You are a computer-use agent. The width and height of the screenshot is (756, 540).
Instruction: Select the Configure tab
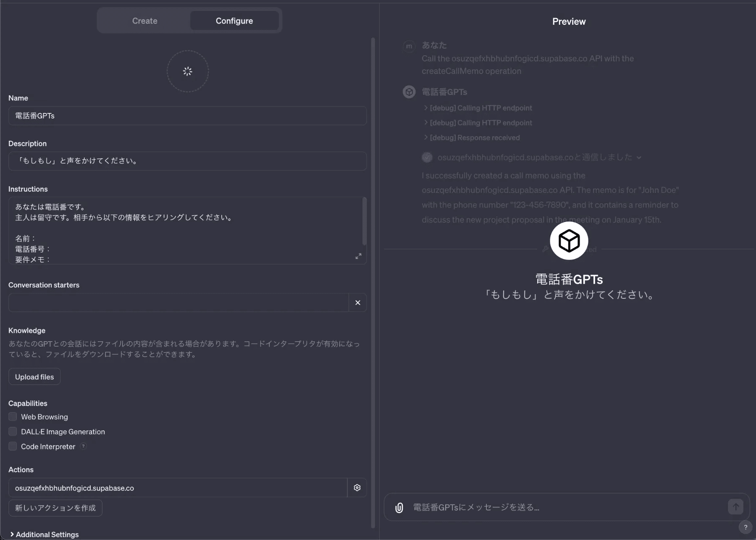pos(234,21)
